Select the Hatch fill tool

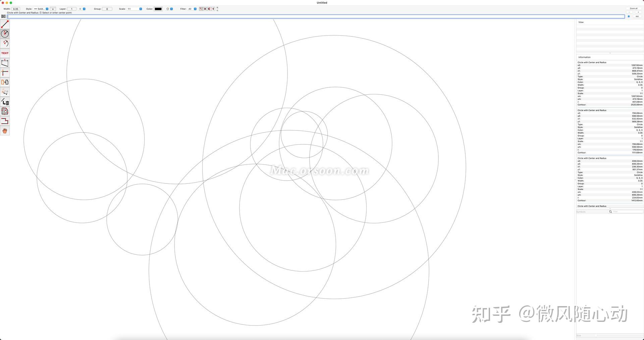5,111
